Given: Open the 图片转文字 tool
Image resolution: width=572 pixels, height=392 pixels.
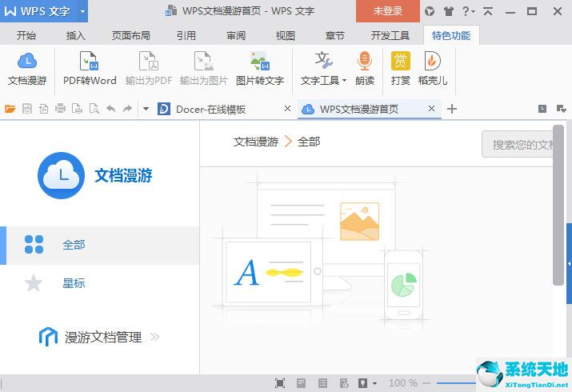Looking at the screenshot, I should [260, 70].
